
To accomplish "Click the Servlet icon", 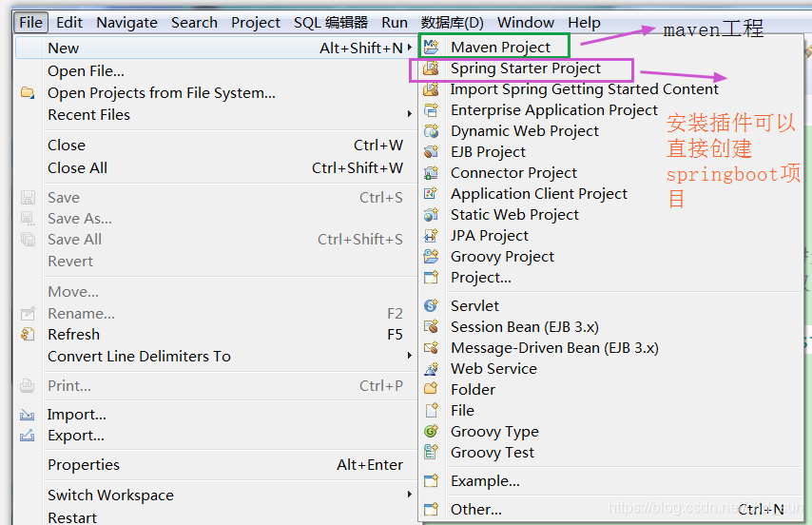I will click(x=431, y=305).
